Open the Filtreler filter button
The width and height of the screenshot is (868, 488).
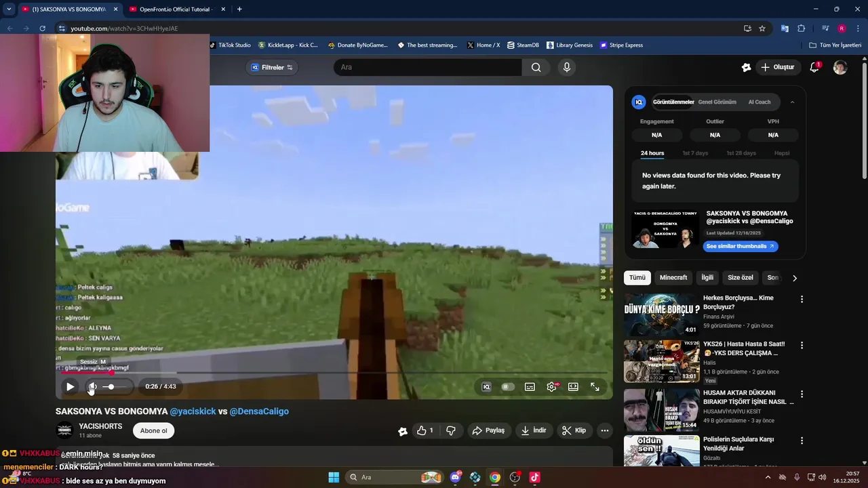272,67
